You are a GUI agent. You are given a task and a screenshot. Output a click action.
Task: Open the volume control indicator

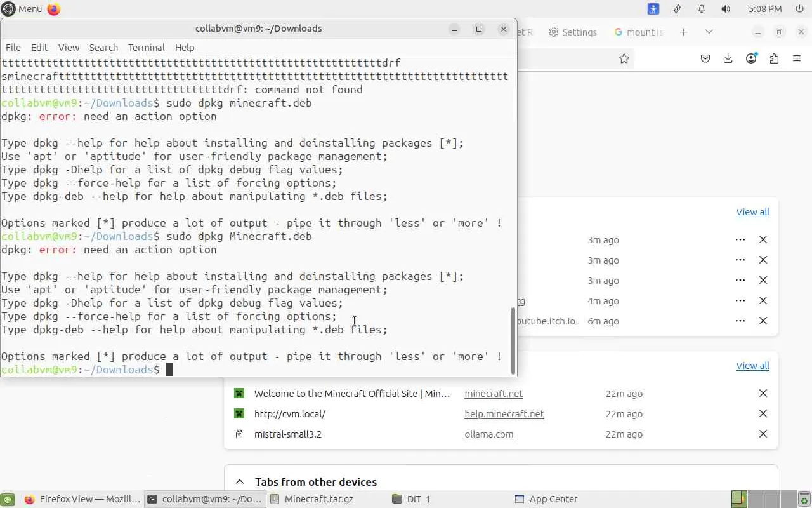(x=726, y=9)
